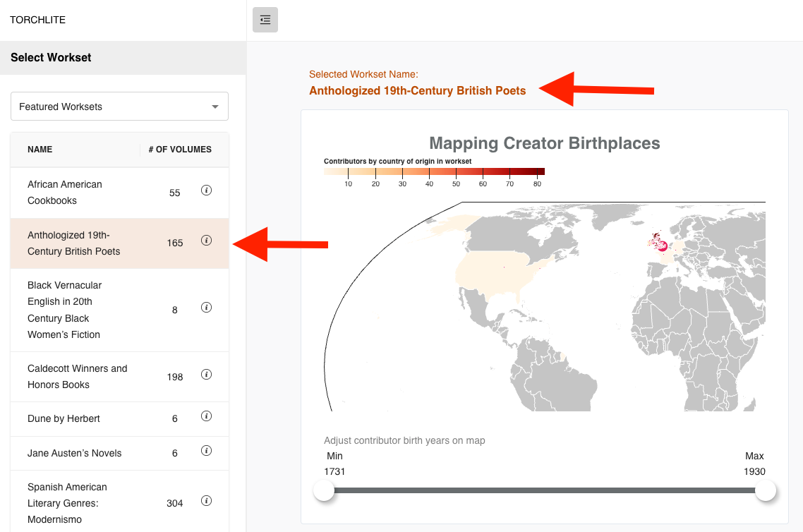Show details icon for Jane Austen's Novels

pyautogui.click(x=206, y=451)
